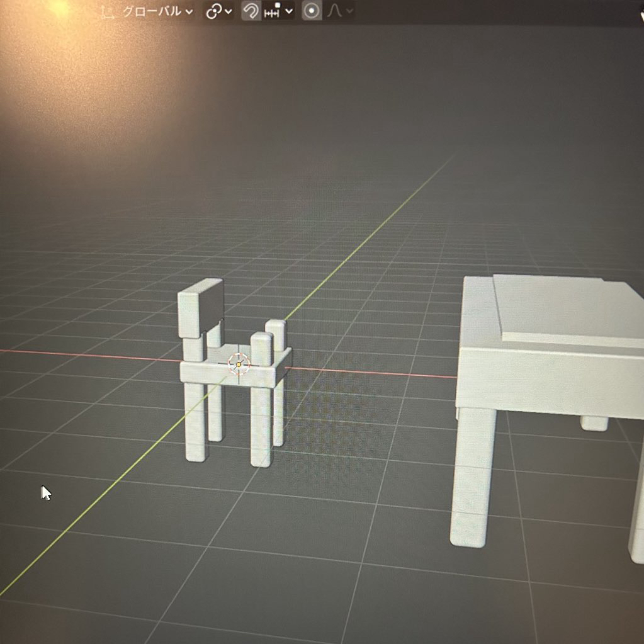Open the proportional falloff dropdown arrow
The image size is (644, 644).
[x=349, y=11]
